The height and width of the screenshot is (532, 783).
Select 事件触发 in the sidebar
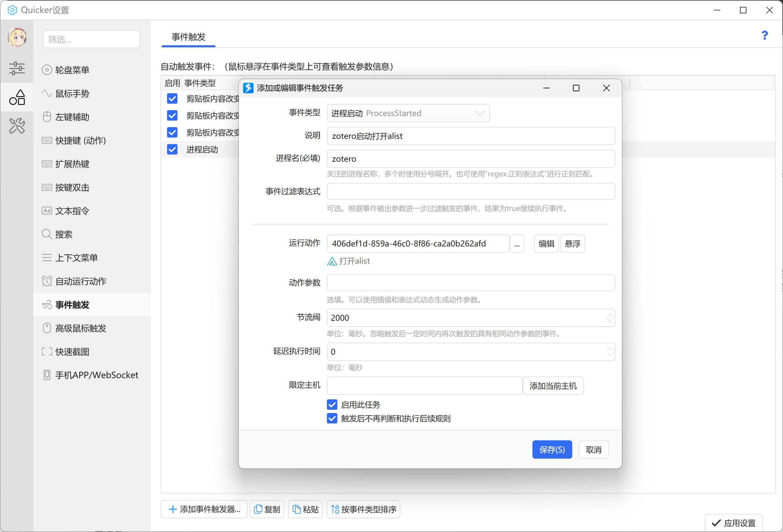tap(92, 305)
